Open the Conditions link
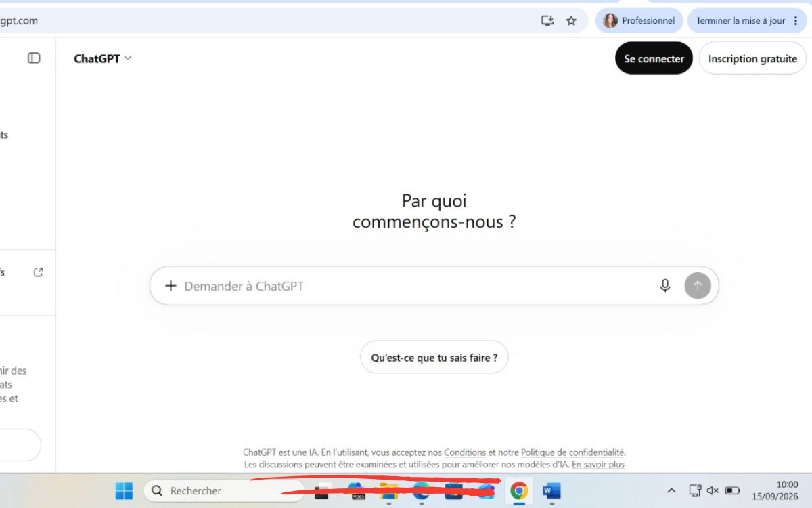Viewport: 812px width, 508px height. (465, 452)
